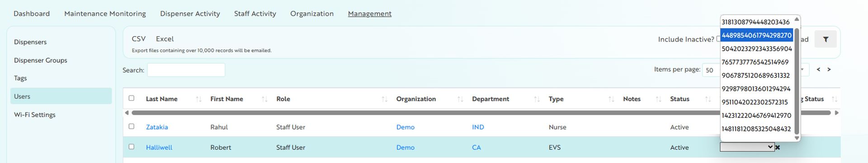Clear the dropdown with the X icon
The width and height of the screenshot is (868, 163).
(x=778, y=147)
